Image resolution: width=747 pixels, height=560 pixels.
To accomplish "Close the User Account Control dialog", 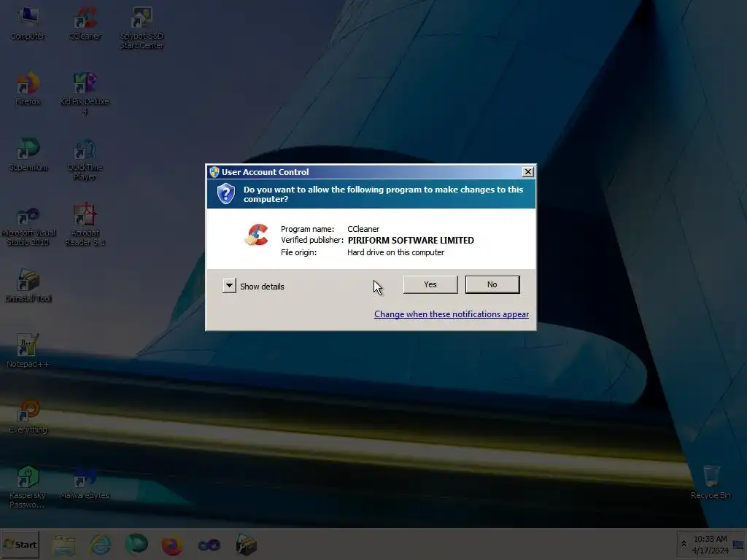I will 528,172.
